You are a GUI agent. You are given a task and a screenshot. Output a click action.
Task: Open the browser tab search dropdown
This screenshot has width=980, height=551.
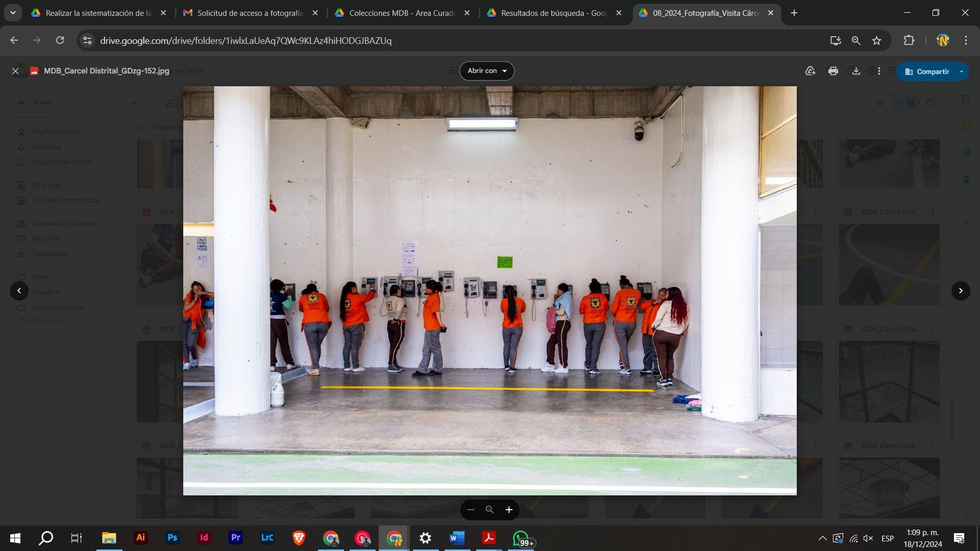coord(13,13)
